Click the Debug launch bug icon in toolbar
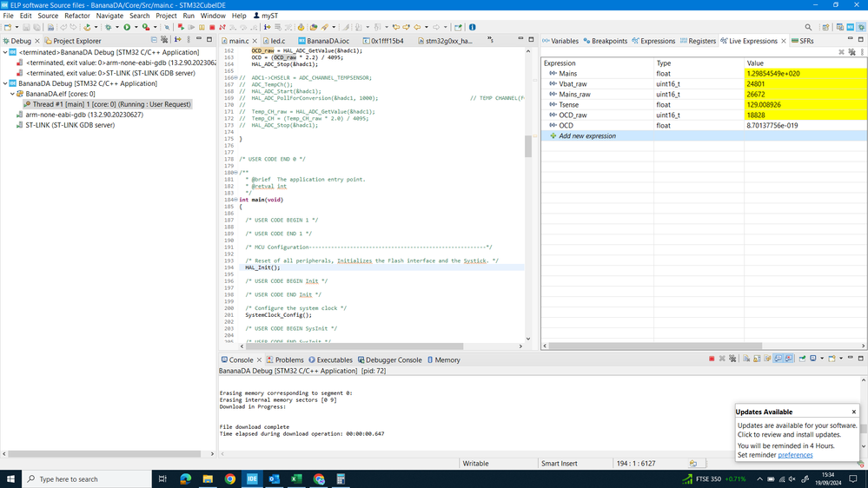Screen dimensions: 868x488 coord(108,27)
